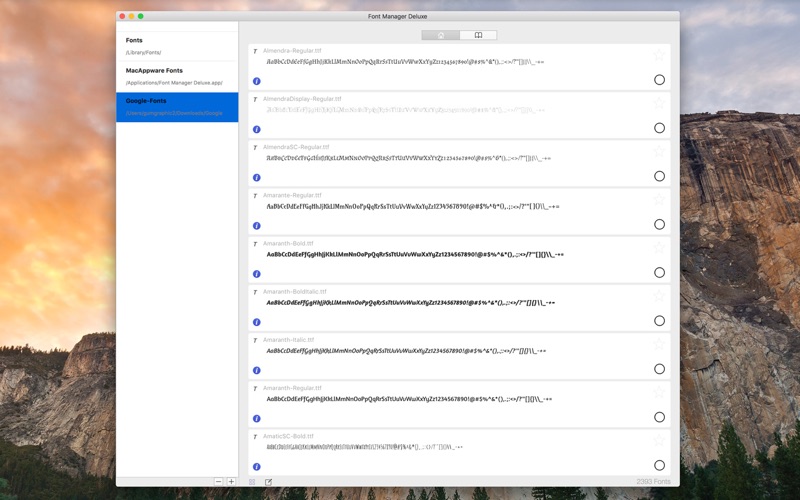Star Amaranth-BoldItalic.ttf as favorite
800x500 pixels.
(659, 295)
